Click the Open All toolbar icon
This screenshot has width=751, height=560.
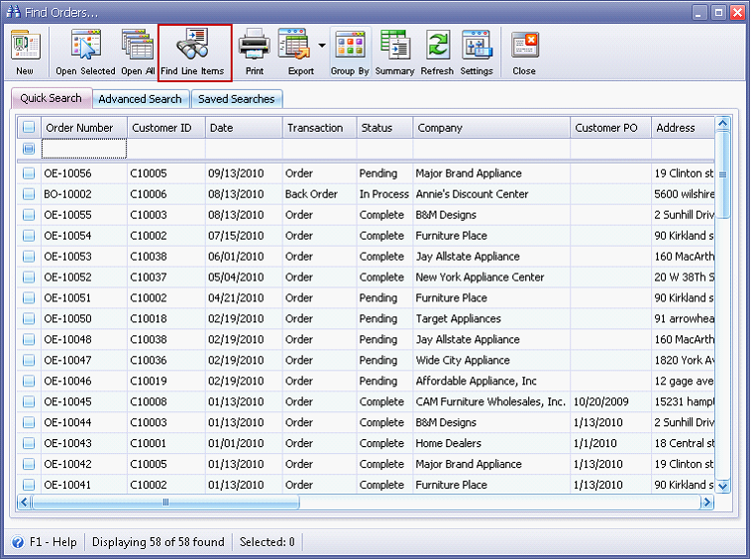coord(138,52)
